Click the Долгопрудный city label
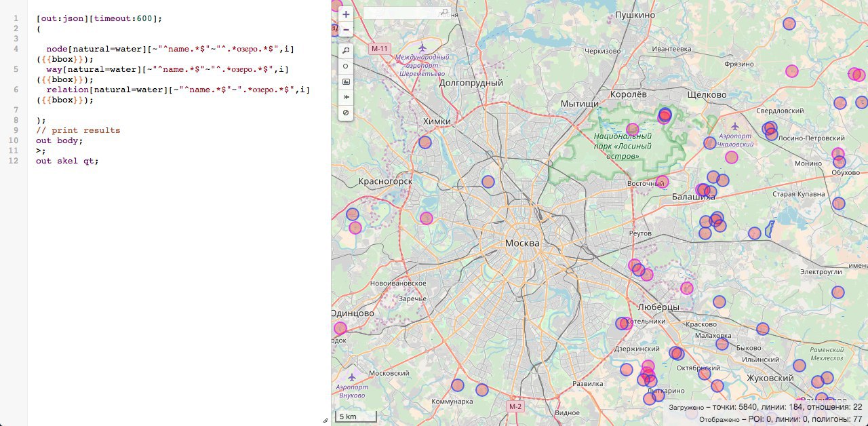Viewport: 868px width, 426px height. click(471, 83)
